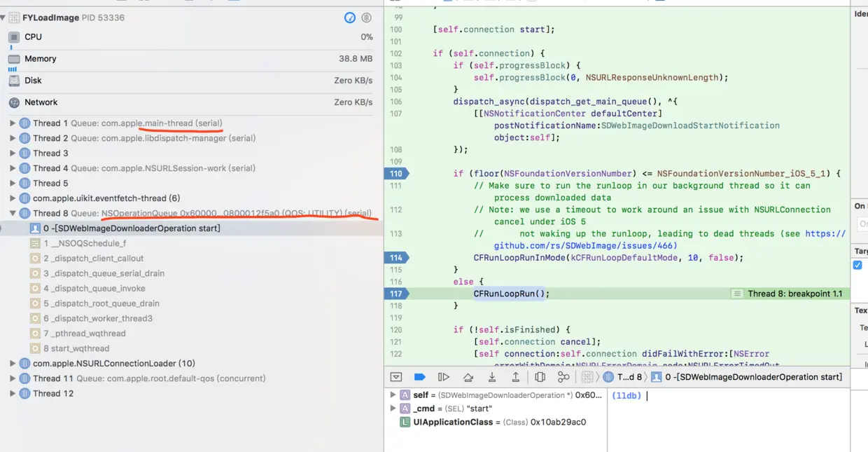Step over the current line

tap(468, 377)
